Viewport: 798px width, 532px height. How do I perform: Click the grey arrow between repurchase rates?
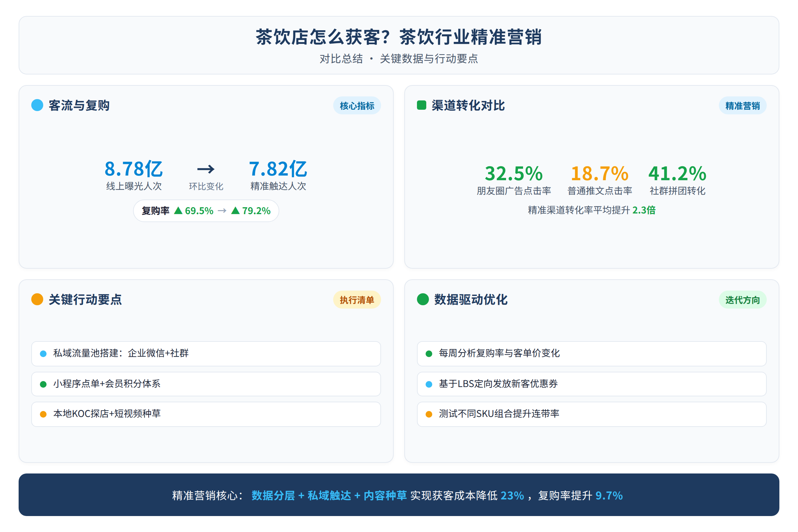(222, 211)
